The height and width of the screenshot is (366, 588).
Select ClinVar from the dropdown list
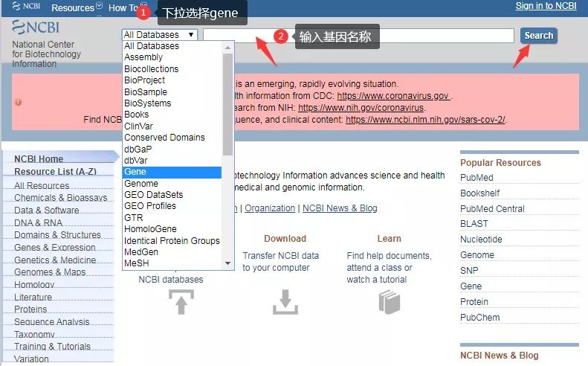[x=172, y=126]
